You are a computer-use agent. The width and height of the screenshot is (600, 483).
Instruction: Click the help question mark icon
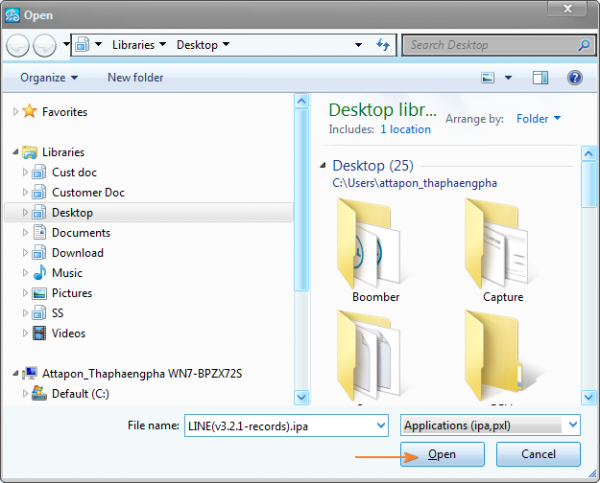pos(574,77)
